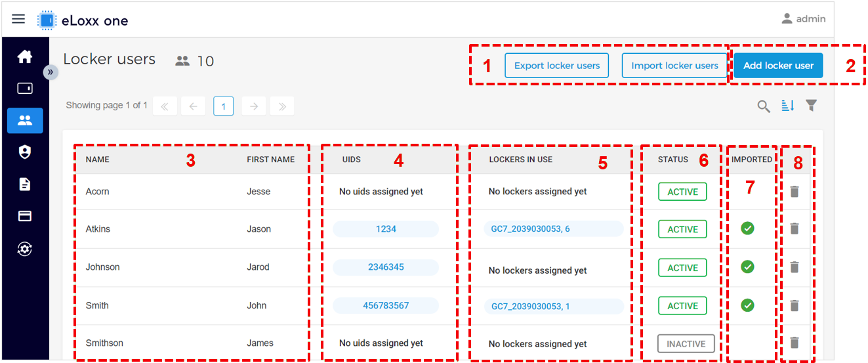Click the eLoxx one logo
Image resolution: width=868 pixels, height=363 pixels.
(x=83, y=20)
